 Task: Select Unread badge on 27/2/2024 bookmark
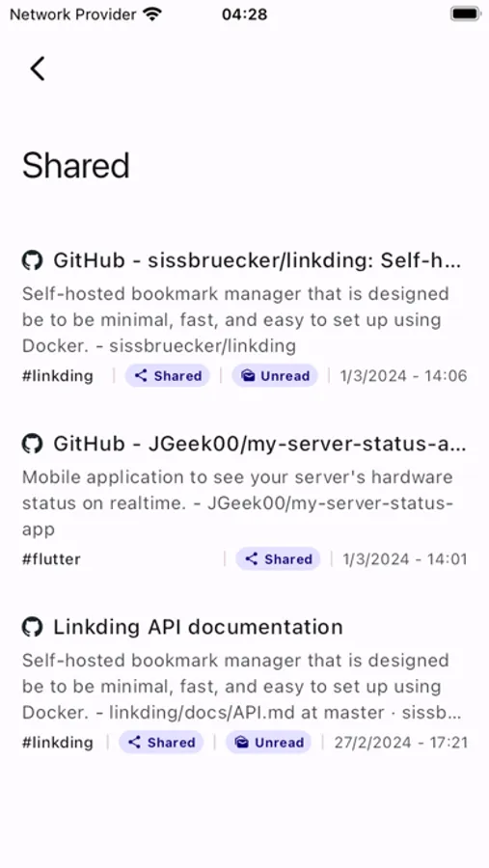pyautogui.click(x=268, y=743)
